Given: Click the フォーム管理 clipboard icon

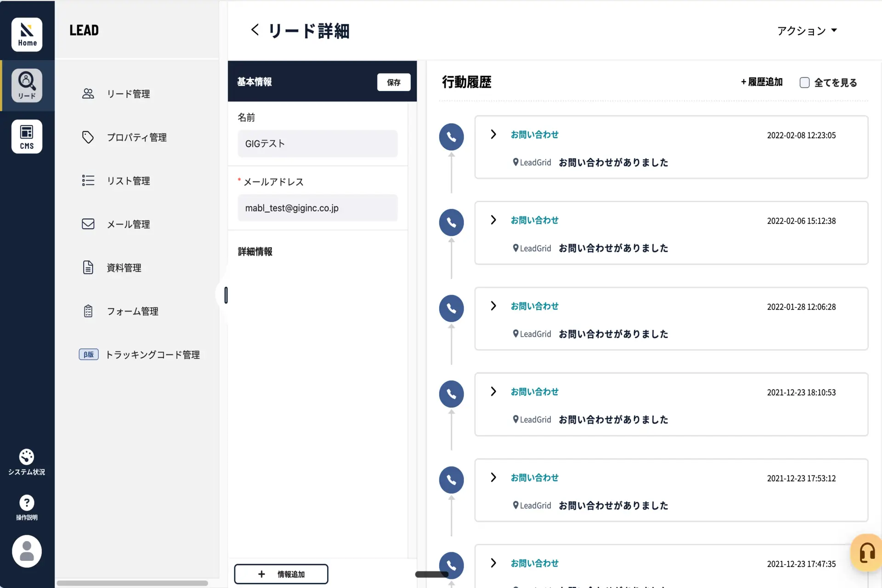Looking at the screenshot, I should (88, 311).
